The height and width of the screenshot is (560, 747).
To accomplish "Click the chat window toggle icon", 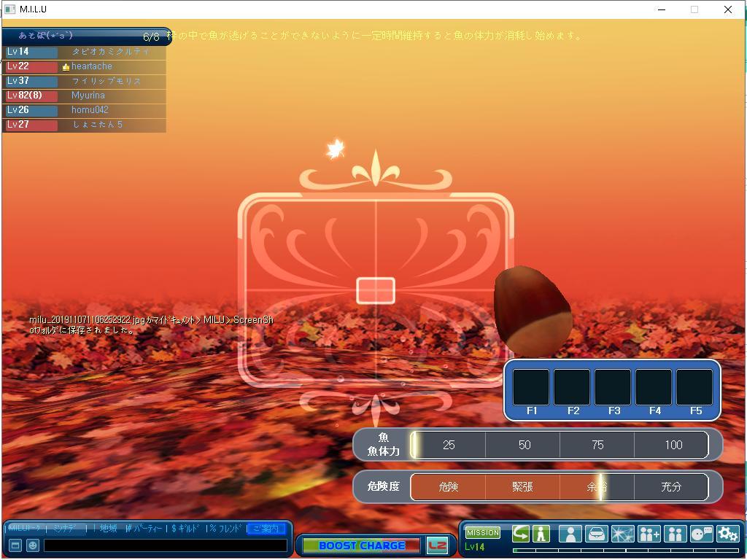I will [x=15, y=545].
